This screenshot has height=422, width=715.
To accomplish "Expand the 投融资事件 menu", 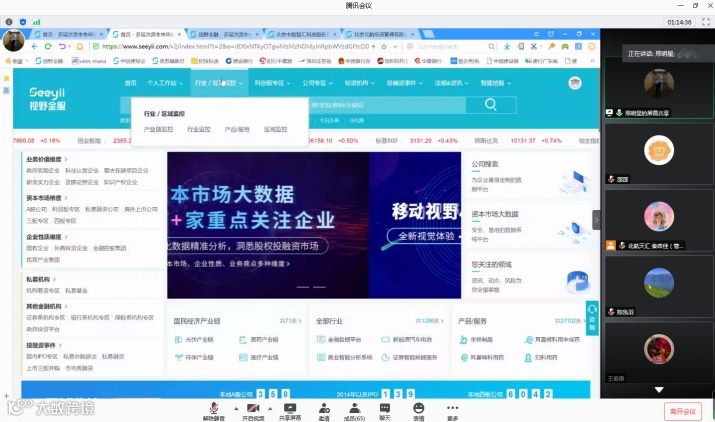I will pos(404,83).
